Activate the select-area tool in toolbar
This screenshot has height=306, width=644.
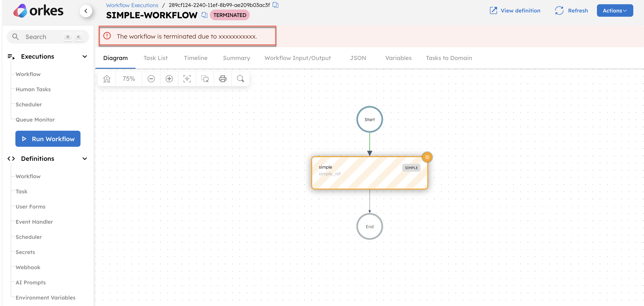coord(205,79)
